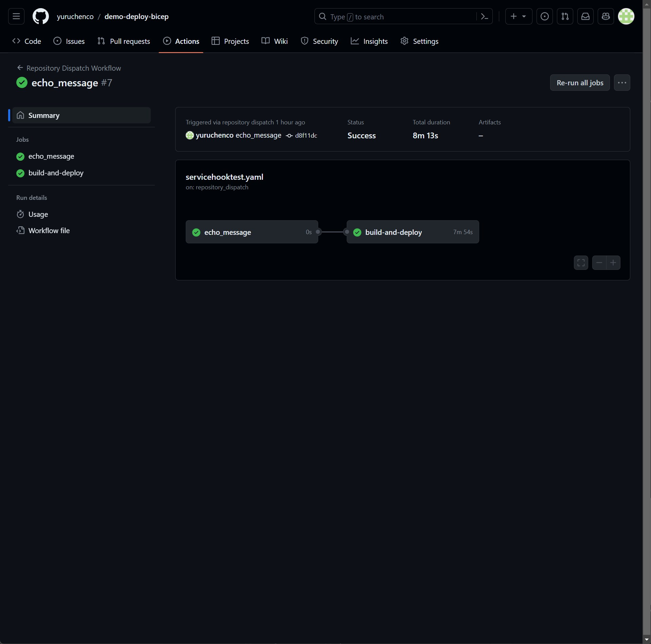The width and height of the screenshot is (651, 644).
Task: Open repository Settings tab
Action: click(419, 41)
